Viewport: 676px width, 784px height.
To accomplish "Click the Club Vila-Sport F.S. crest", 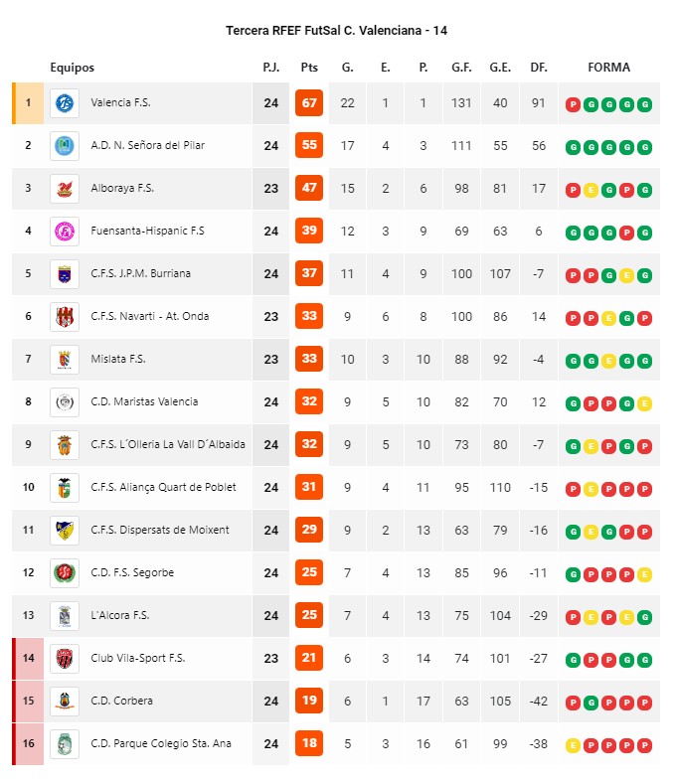I will (65, 659).
